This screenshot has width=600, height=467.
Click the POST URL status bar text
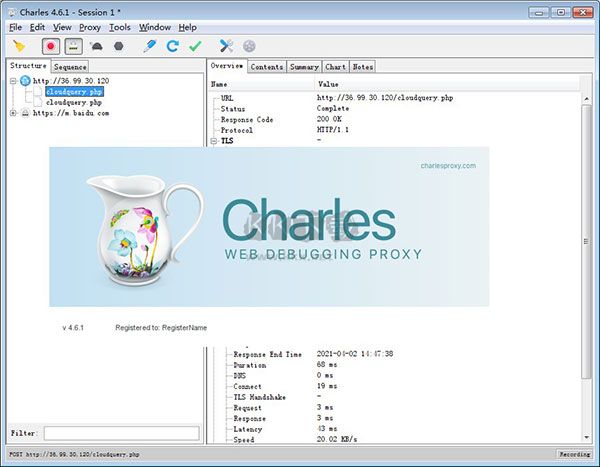pyautogui.click(x=74, y=455)
